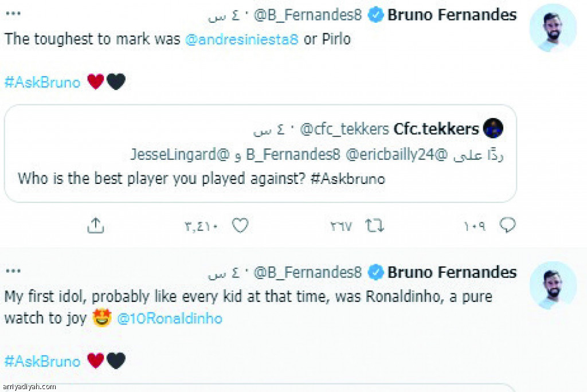This screenshot has width=587, height=392.
Task: Share the first tweet via upload icon
Action: coord(96,225)
